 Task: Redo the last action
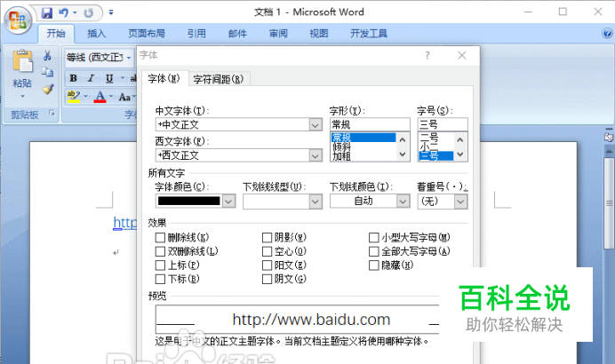pos(88,13)
